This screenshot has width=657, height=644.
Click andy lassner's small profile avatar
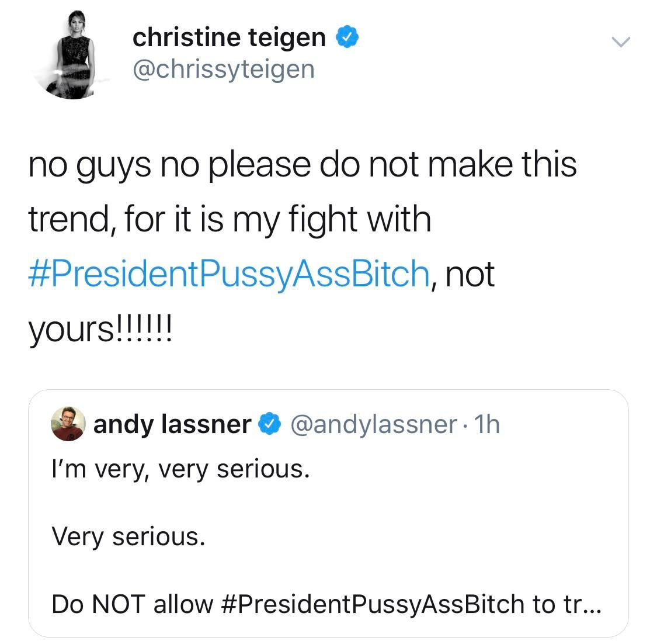pyautogui.click(x=68, y=424)
